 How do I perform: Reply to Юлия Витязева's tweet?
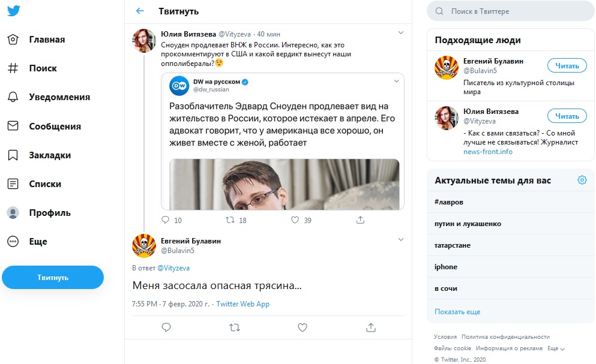(x=166, y=220)
